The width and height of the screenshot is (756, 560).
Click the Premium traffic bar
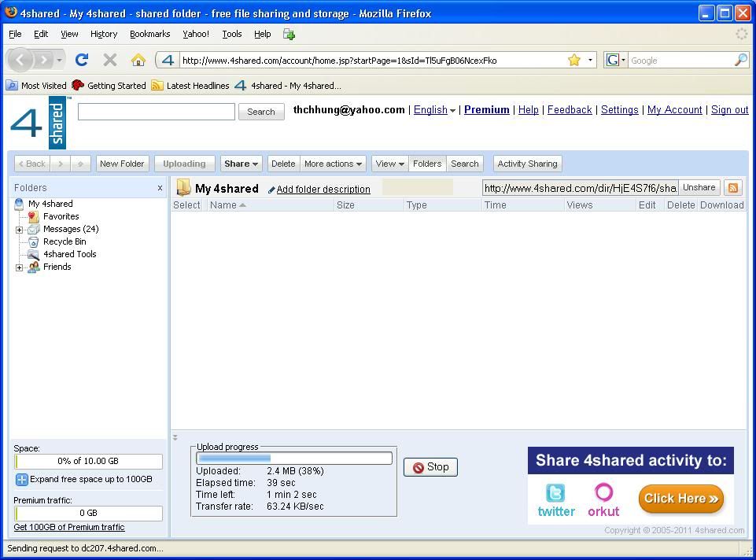tap(88, 514)
